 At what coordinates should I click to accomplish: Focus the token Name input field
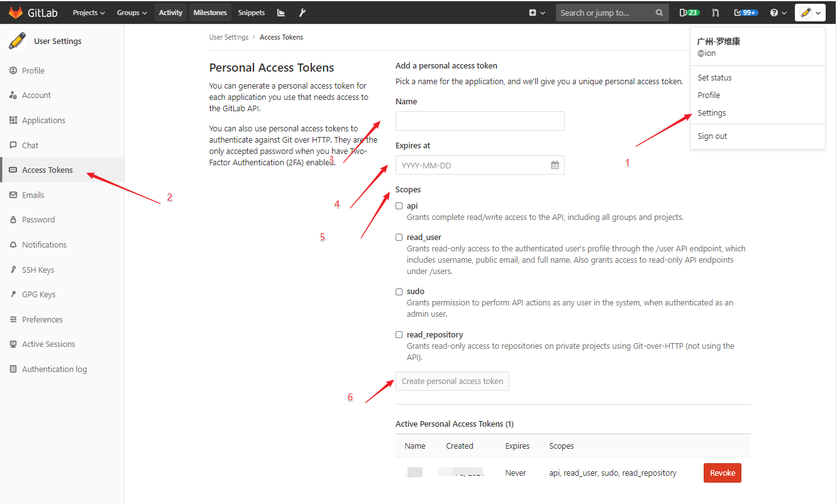point(480,121)
